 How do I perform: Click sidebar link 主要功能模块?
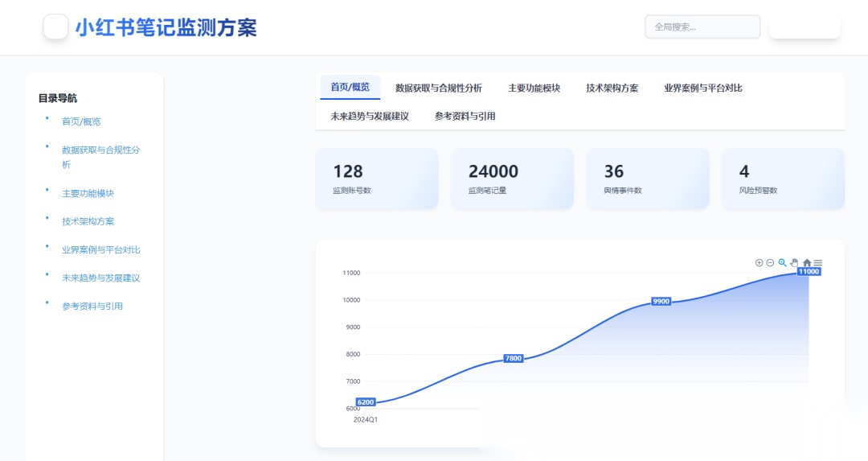(88, 193)
